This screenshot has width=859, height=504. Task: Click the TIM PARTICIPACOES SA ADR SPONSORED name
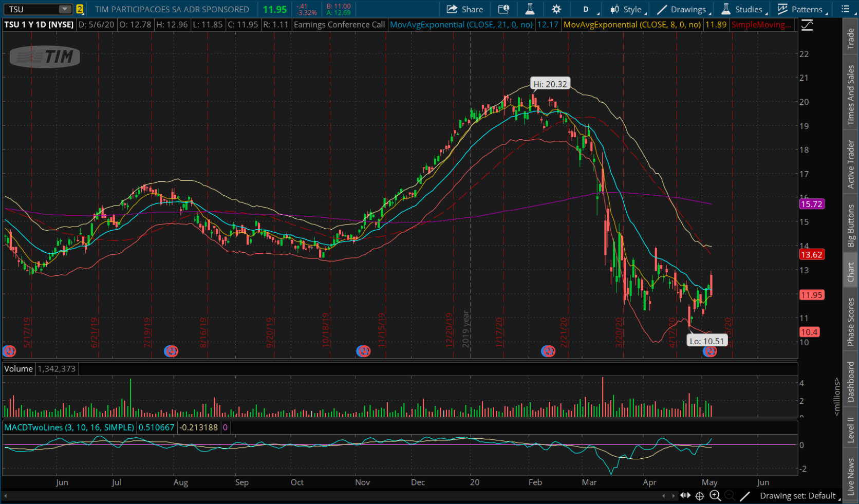pos(172,9)
